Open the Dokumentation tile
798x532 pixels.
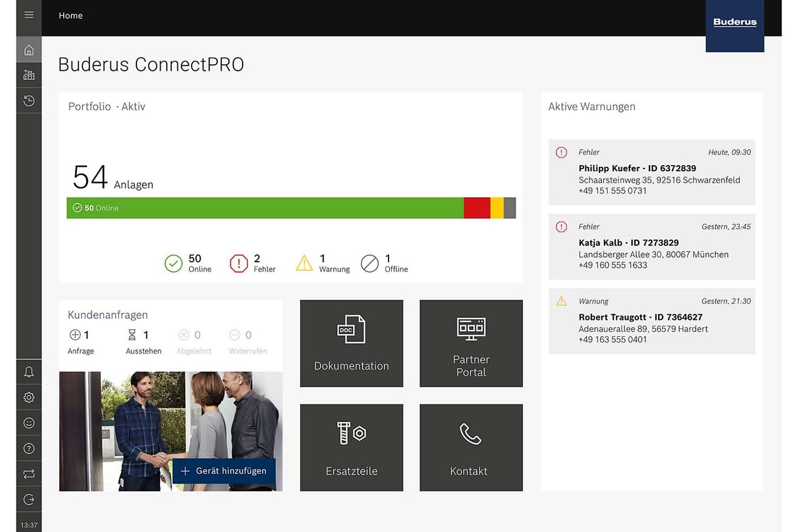click(x=351, y=343)
